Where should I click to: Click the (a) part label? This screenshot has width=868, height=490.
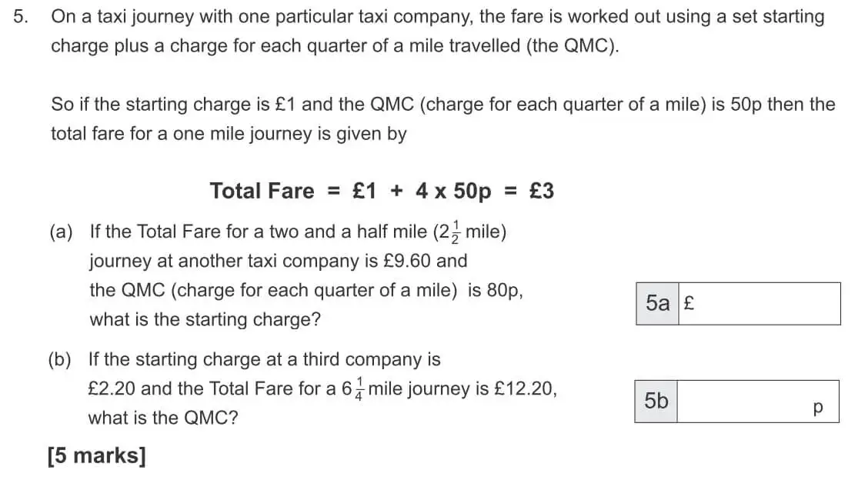61,232
